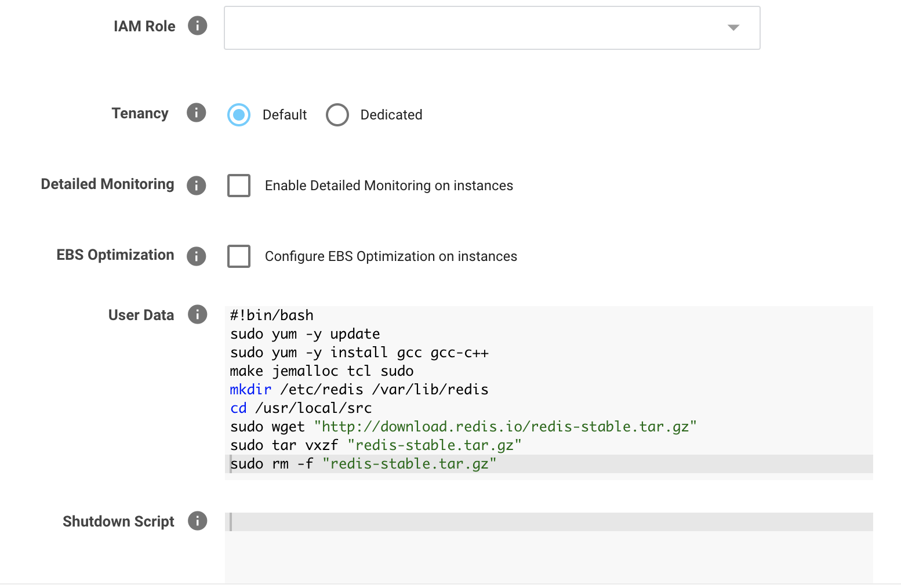Open the Detailed Monitoring info tooltip icon
The width and height of the screenshot is (901, 588).
coord(196,186)
